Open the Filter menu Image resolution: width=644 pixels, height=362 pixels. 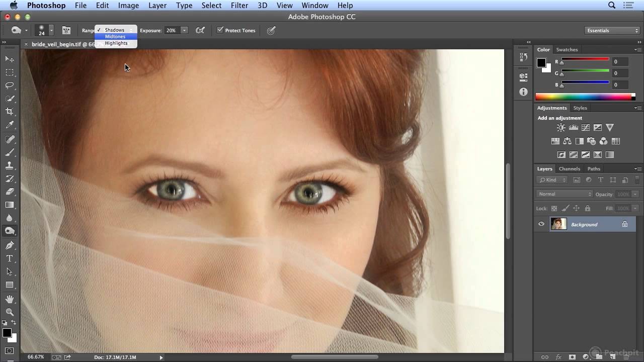tap(239, 6)
